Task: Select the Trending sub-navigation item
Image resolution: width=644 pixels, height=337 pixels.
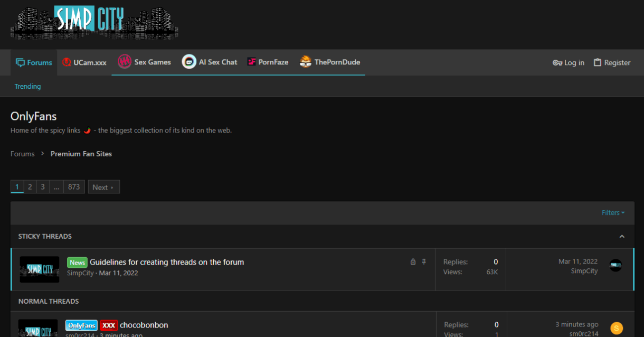Action: coord(27,86)
